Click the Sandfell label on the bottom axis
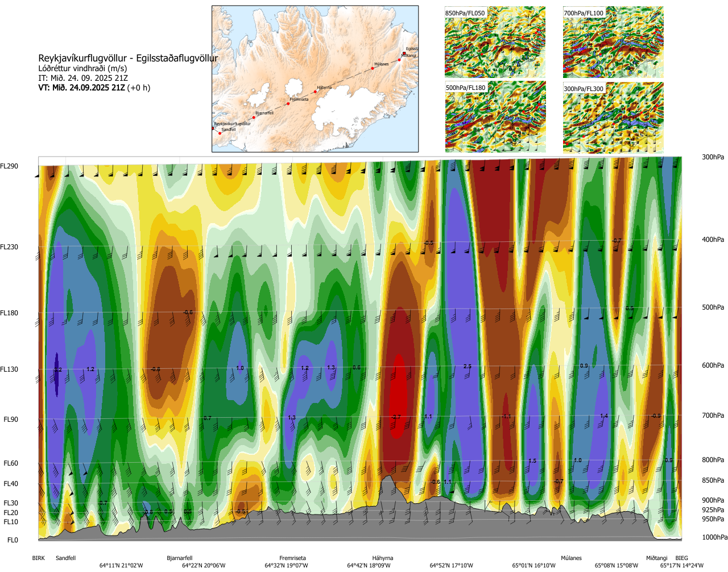 66,558
